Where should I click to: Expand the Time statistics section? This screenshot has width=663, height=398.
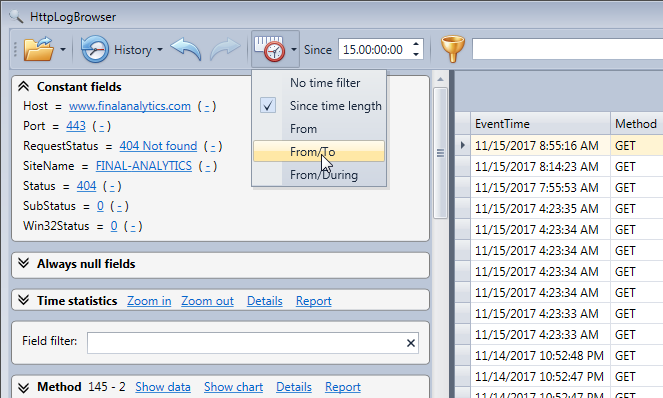tap(24, 300)
